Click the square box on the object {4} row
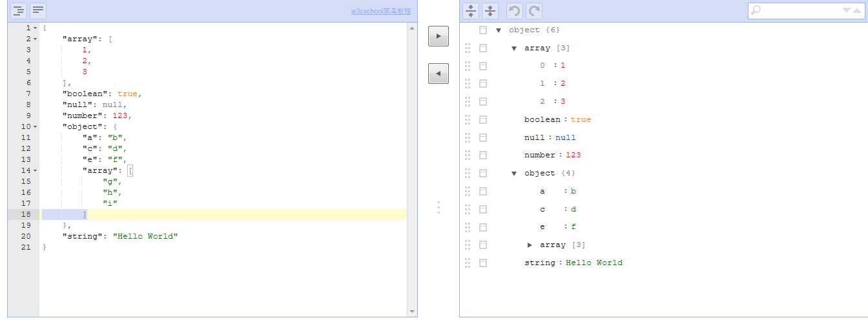The width and height of the screenshot is (868, 320). click(482, 173)
